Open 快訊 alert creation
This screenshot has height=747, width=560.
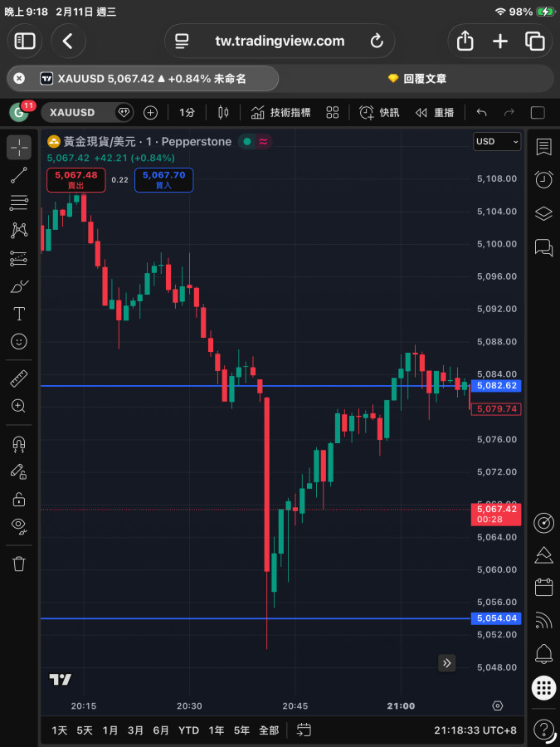pyautogui.click(x=379, y=112)
